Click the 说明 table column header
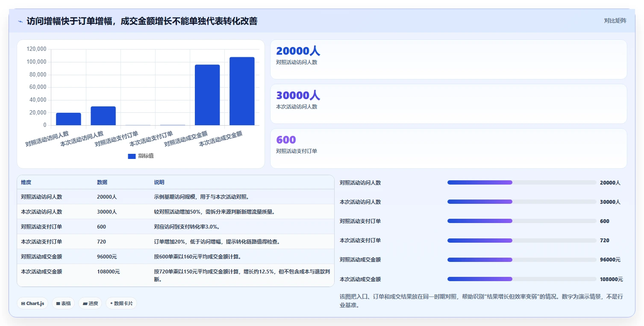The image size is (644, 326). tap(159, 182)
